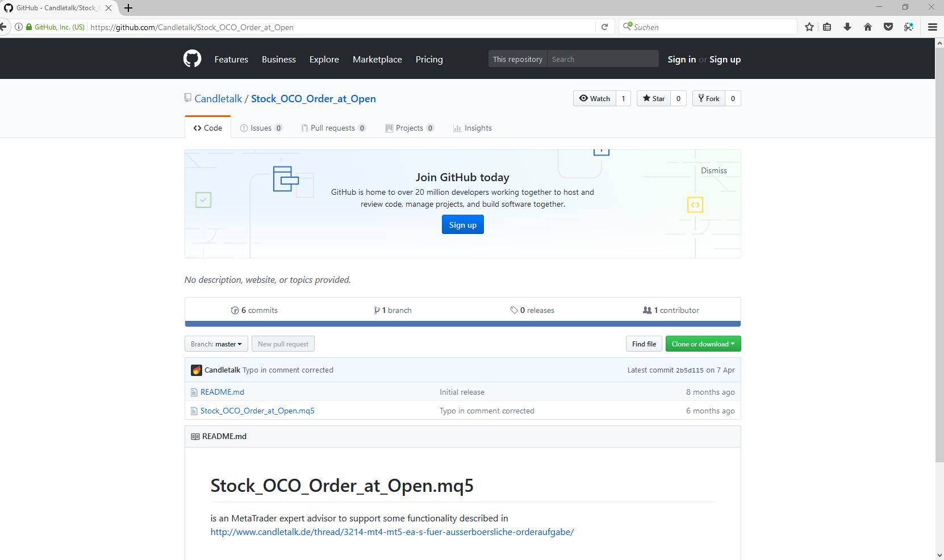944x560 pixels.
Task: Click the This repository search scope
Action: pos(517,59)
